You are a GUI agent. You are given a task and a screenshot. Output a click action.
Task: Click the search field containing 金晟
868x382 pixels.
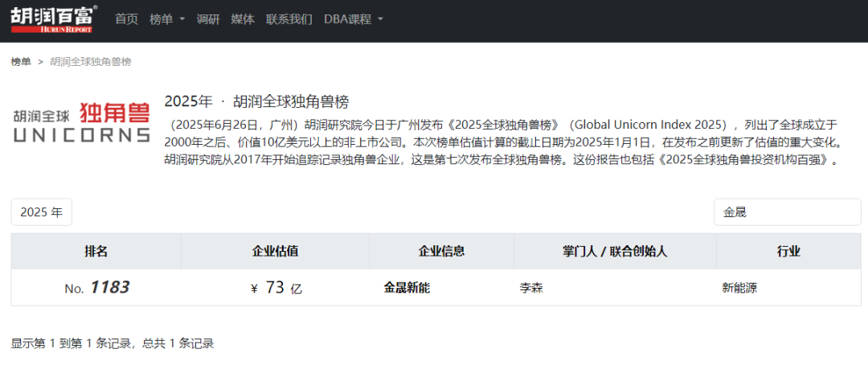coord(787,212)
